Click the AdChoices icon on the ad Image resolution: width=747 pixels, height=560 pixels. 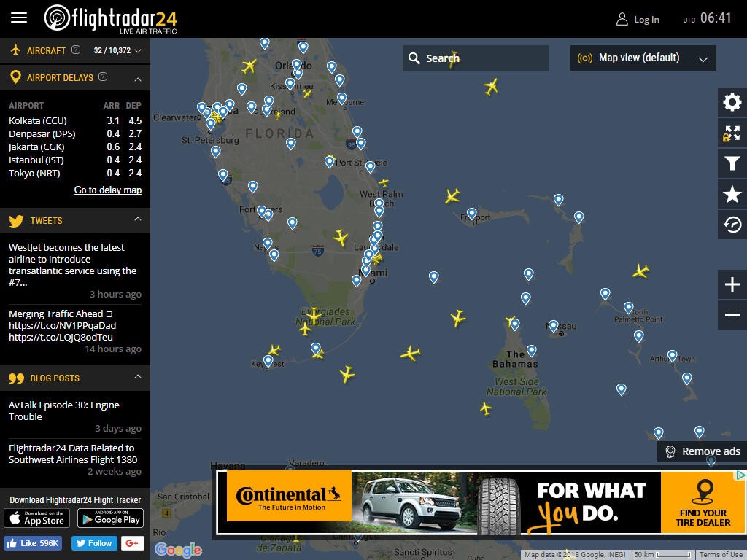[x=740, y=475]
